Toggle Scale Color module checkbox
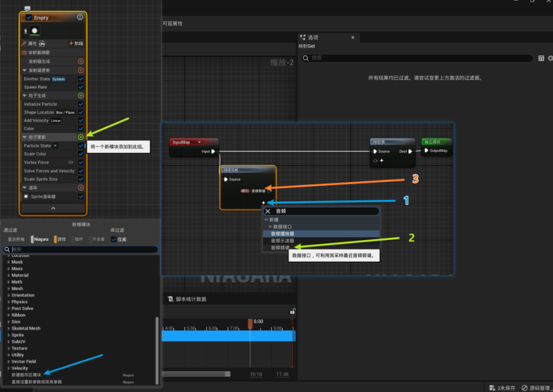Image resolution: width=553 pixels, height=392 pixels. [81, 154]
